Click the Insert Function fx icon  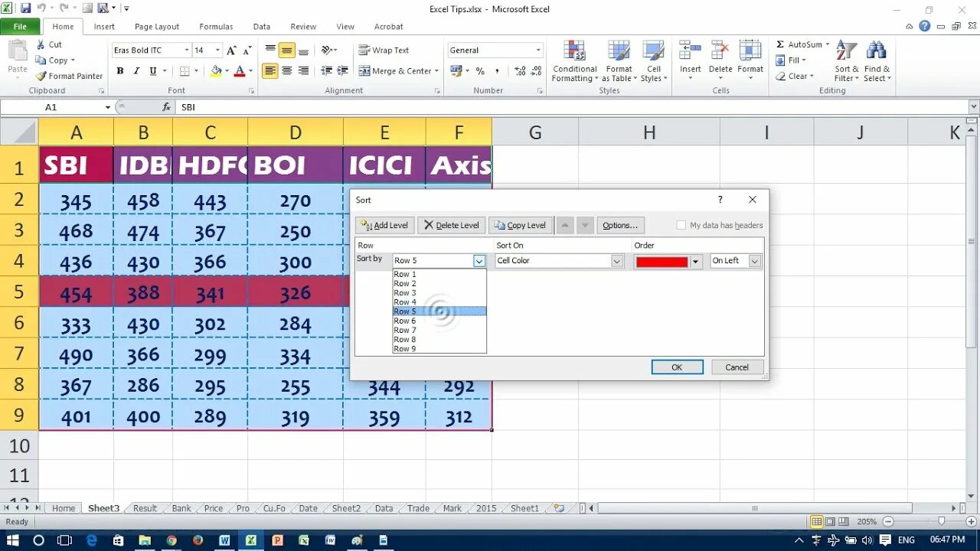(167, 107)
